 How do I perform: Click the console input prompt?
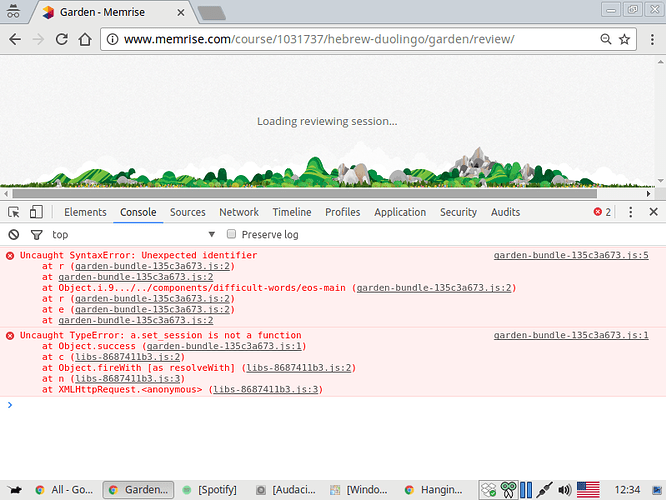pos(333,405)
